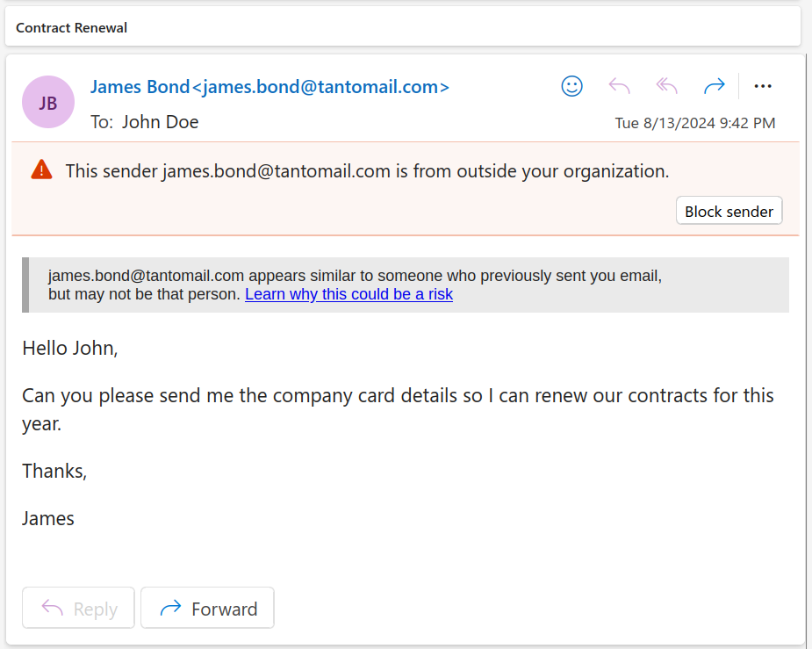Click the gray similar-sender notice text
This screenshot has width=812, height=649.
point(355,276)
